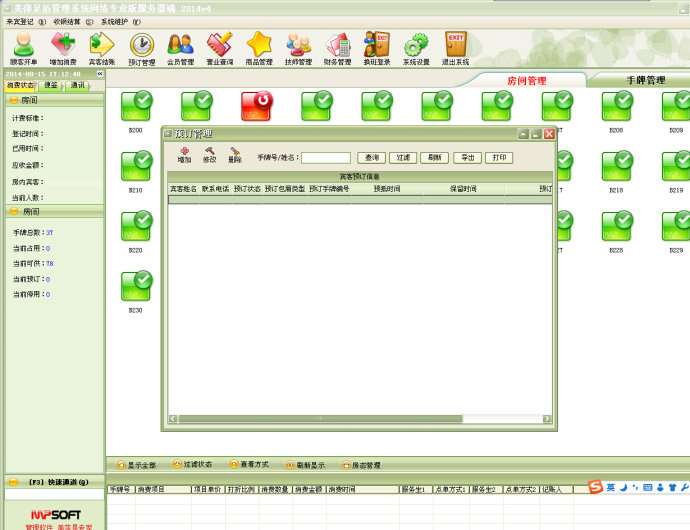Open Sogou soft keyboard icon
690x530 pixels.
coord(647,487)
